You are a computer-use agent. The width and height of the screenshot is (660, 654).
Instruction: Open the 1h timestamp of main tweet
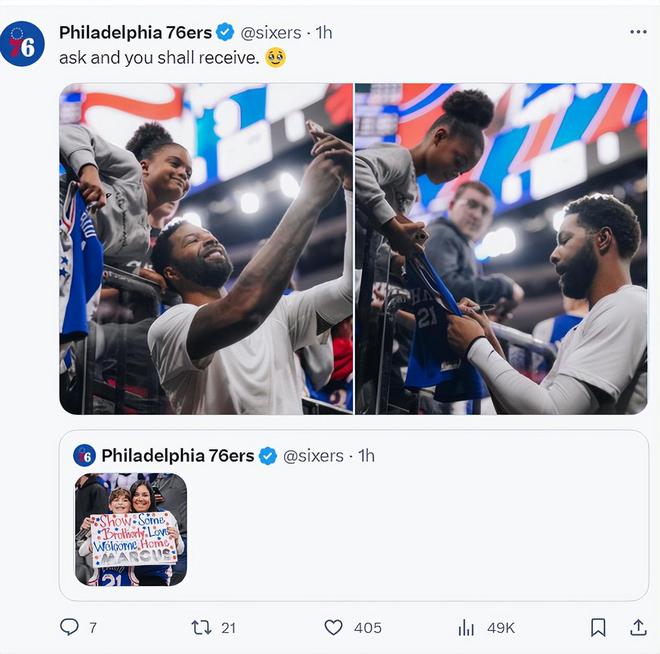[324, 33]
